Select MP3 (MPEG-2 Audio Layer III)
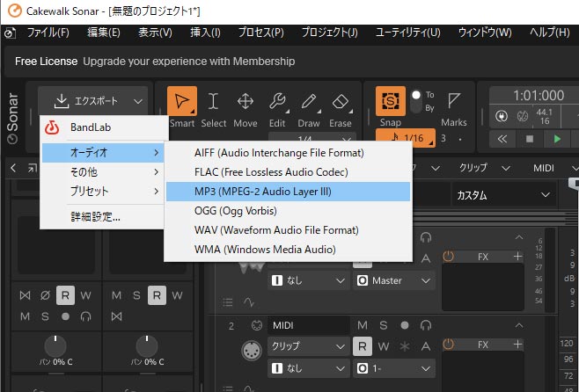The image size is (579, 392). pos(288,192)
